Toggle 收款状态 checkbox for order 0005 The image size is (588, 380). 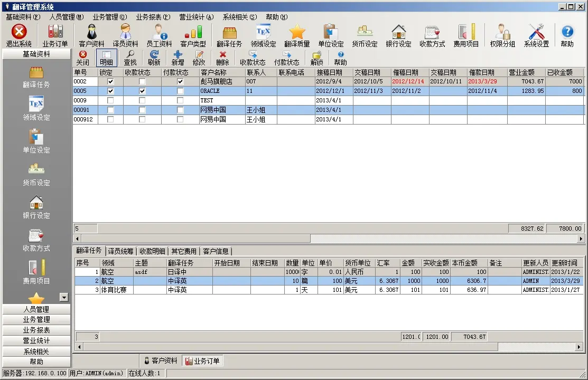(142, 91)
